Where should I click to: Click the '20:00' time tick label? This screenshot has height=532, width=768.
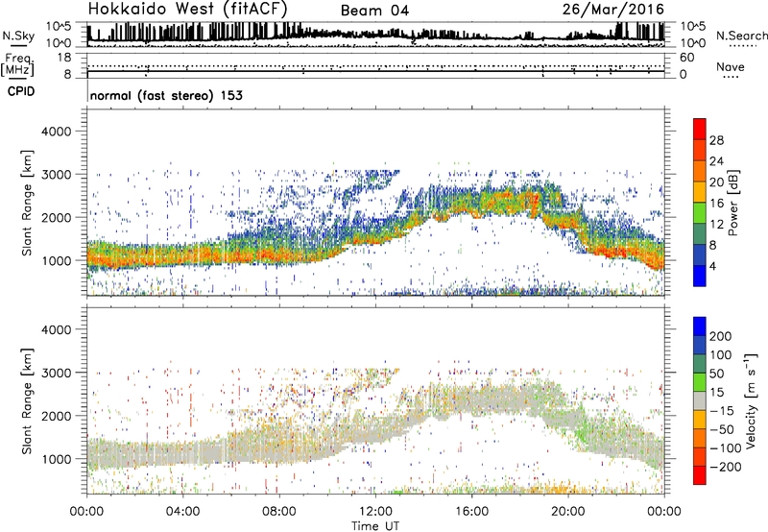[567, 512]
